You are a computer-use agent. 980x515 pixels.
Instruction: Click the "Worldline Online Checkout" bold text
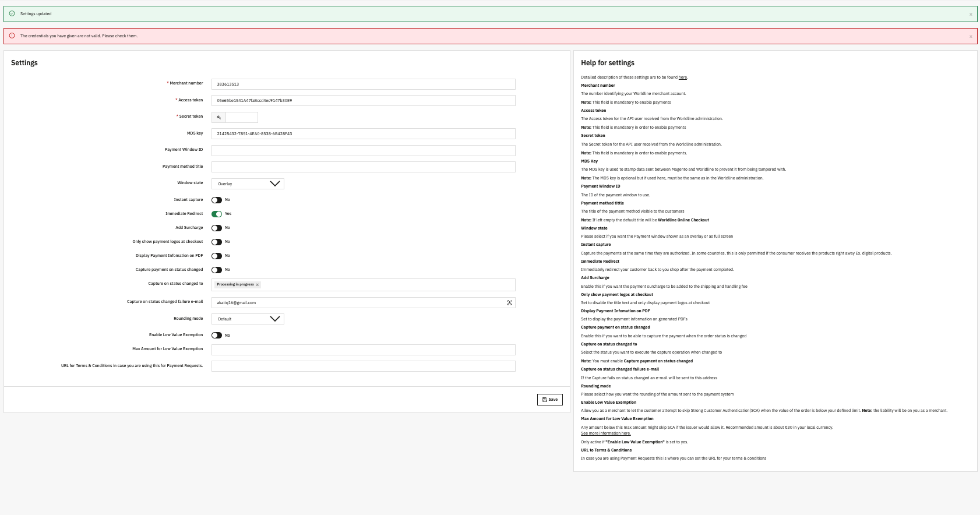683,220
